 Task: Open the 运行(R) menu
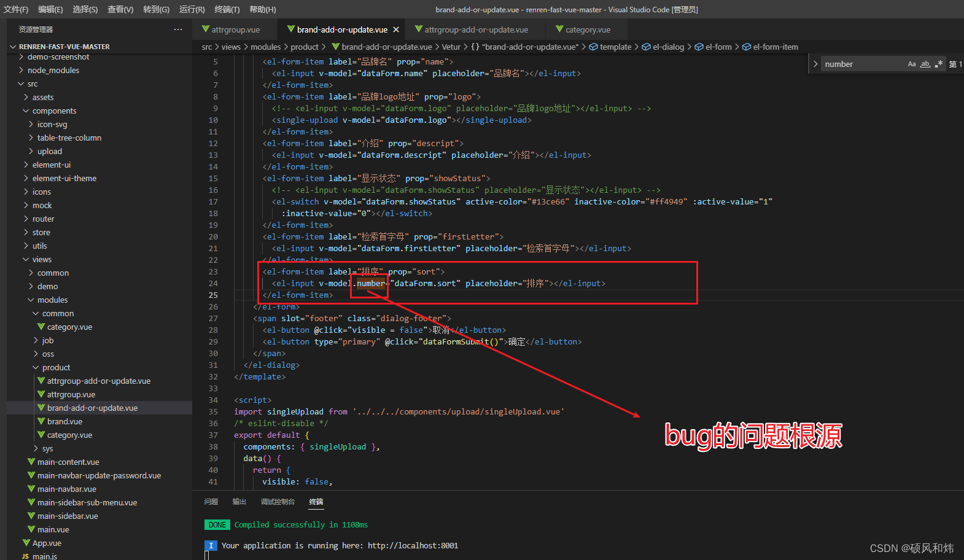click(x=192, y=9)
